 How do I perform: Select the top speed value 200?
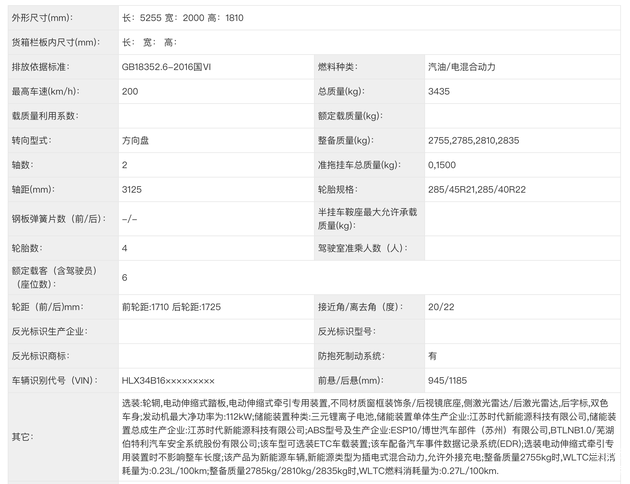(x=130, y=91)
